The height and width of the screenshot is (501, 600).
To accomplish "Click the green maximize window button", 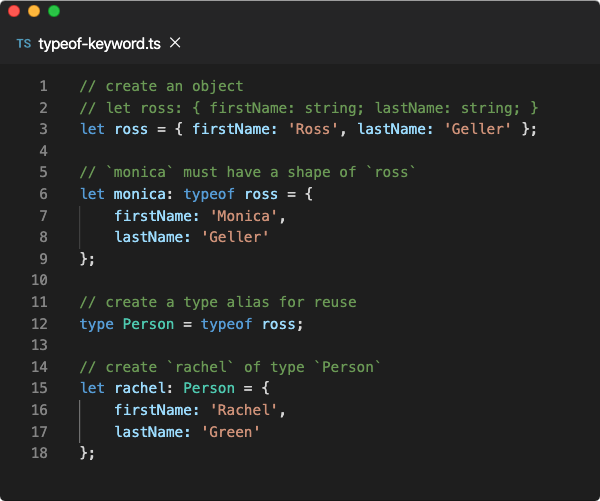I will tap(54, 11).
